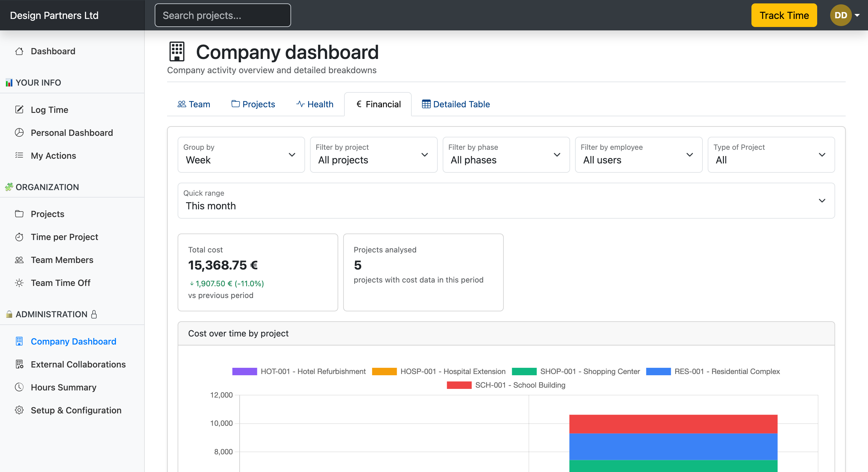Screen dimensions: 868x472
Task: Switch to the Projects tab
Action: coord(253,104)
